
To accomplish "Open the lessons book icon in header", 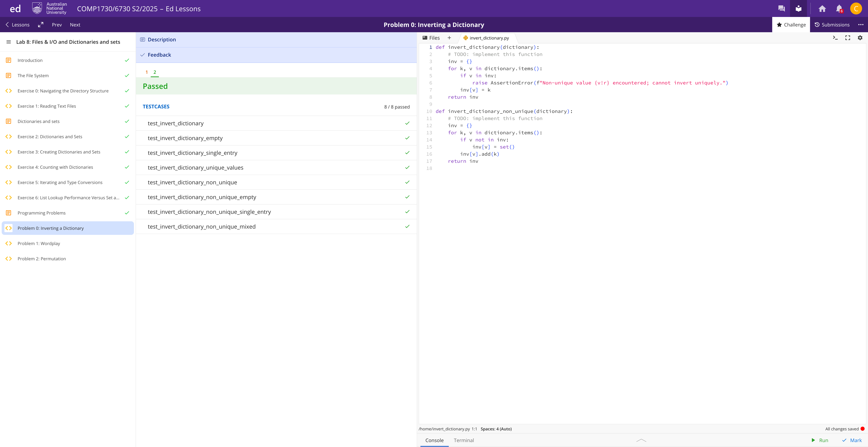I will [x=798, y=9].
